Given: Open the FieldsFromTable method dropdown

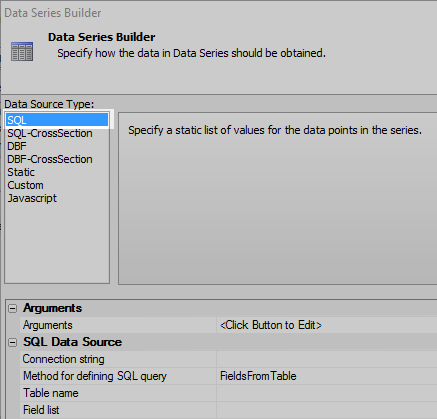Looking at the screenshot, I should click(x=327, y=376).
